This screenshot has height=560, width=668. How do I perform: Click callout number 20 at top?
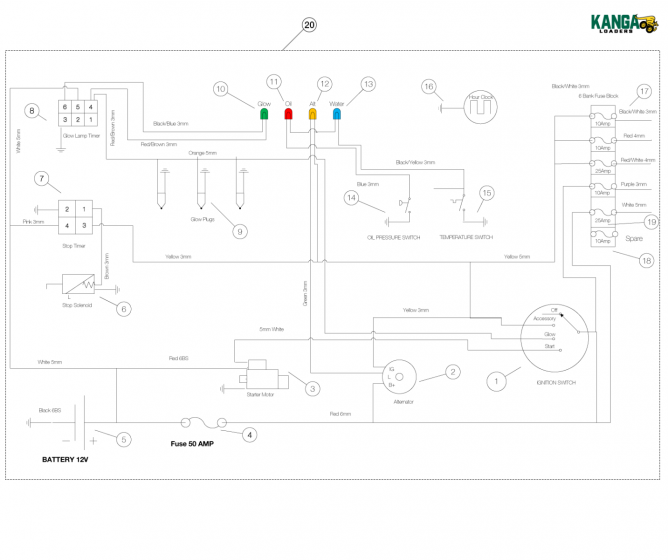tap(309, 24)
